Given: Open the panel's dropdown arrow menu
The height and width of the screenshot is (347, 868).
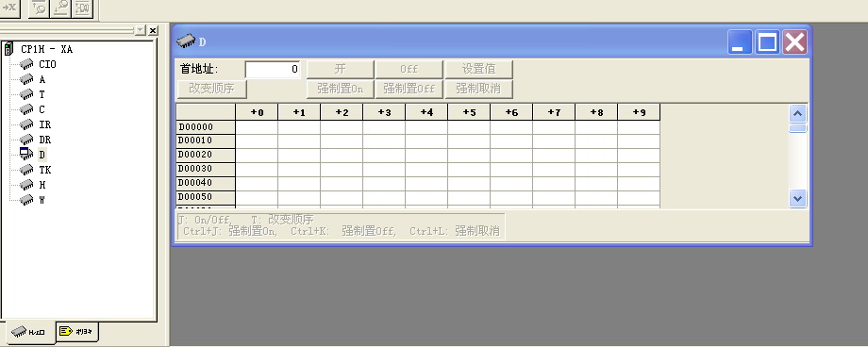Looking at the screenshot, I should (141, 30).
